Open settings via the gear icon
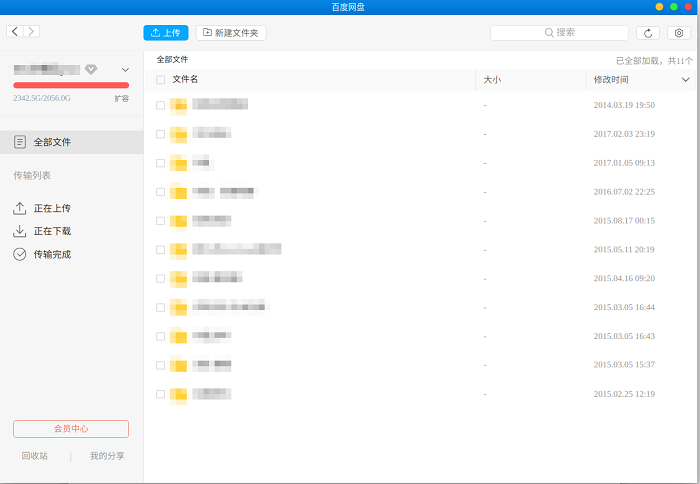The image size is (700, 484). [679, 33]
